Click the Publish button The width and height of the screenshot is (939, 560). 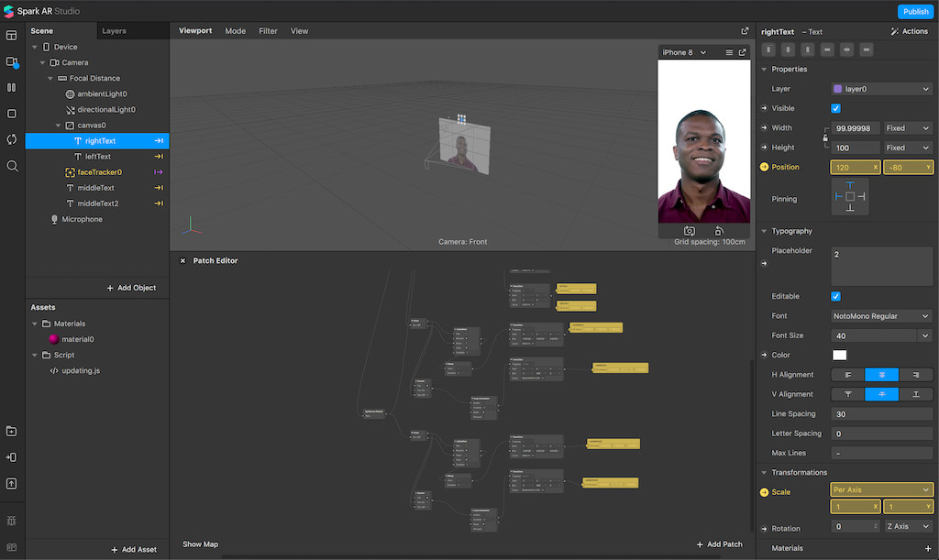916,11
